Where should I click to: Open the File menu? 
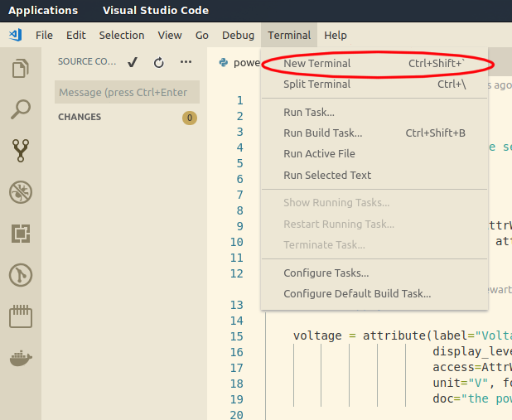point(44,35)
